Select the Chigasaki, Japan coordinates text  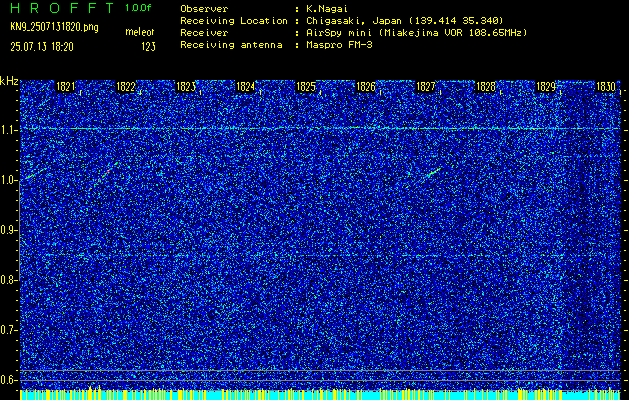405,21
